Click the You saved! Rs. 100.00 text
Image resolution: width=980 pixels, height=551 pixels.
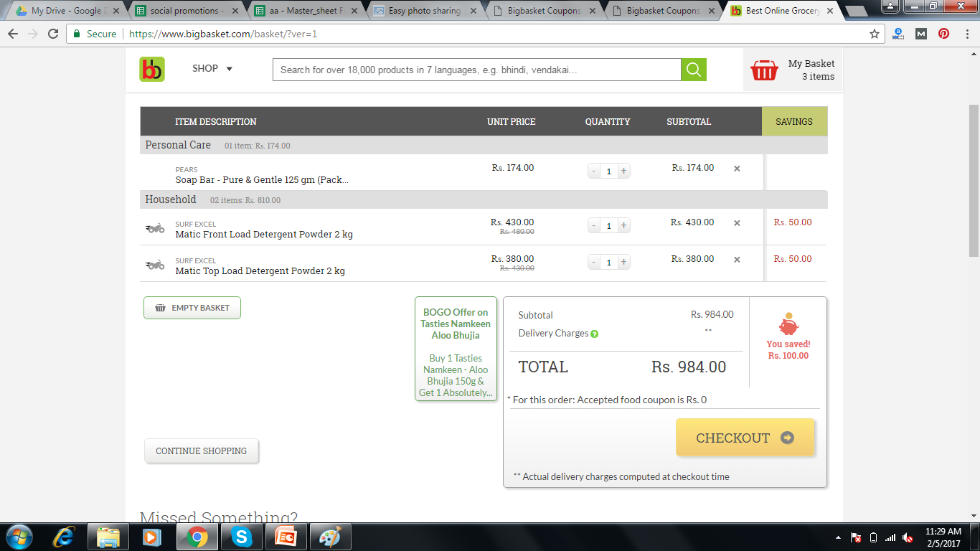[788, 350]
